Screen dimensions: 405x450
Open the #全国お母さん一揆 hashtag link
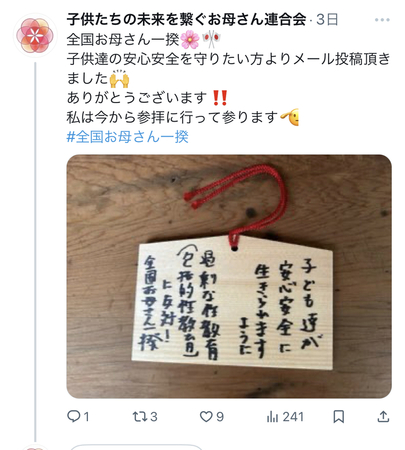pos(128,137)
